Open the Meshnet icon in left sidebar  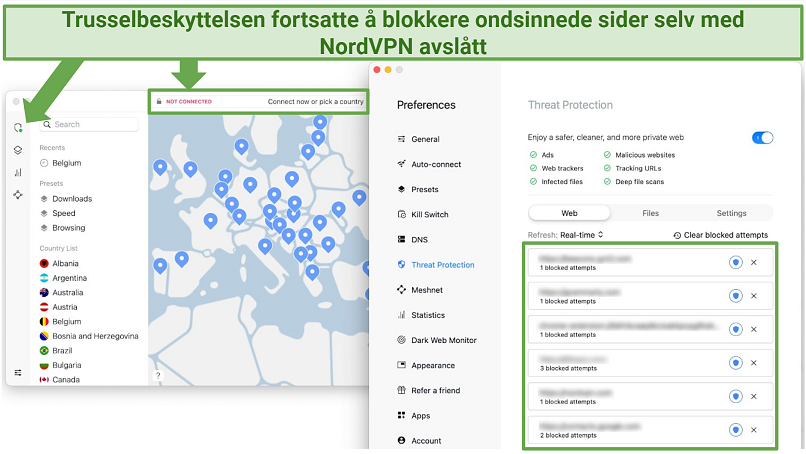tap(18, 194)
